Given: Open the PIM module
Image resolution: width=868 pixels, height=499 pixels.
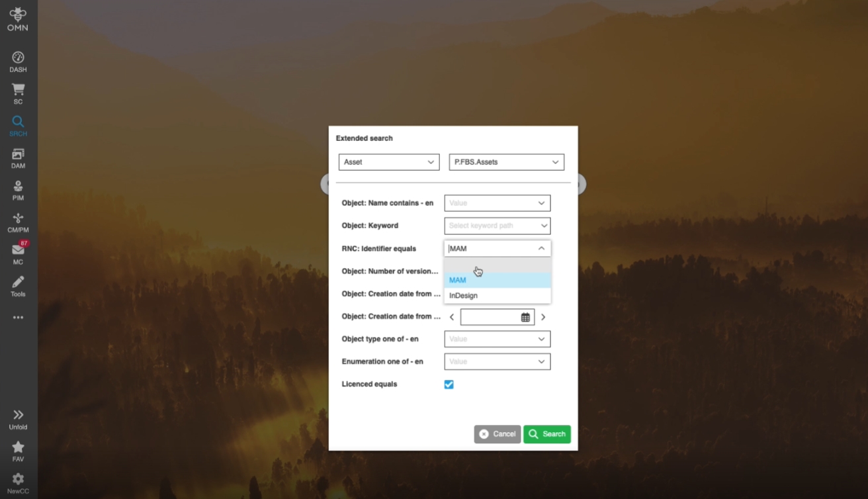Looking at the screenshot, I should pos(18,190).
